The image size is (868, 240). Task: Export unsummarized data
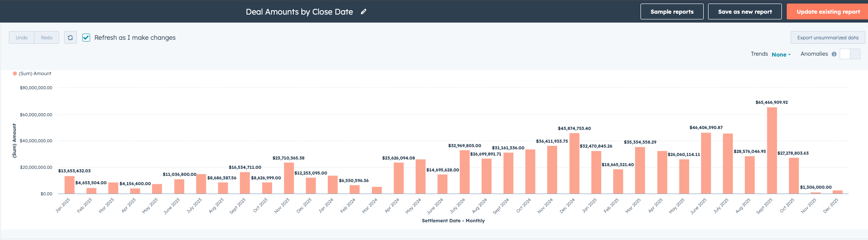pyautogui.click(x=827, y=38)
